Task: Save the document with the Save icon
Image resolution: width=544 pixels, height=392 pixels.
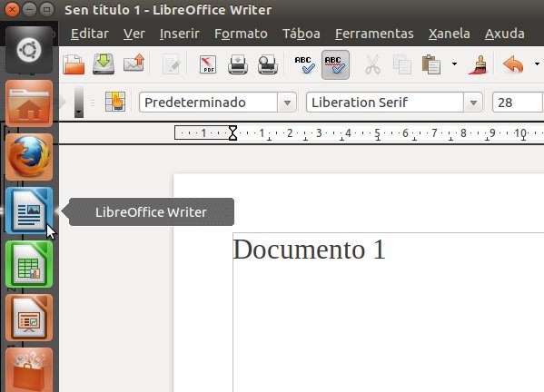Action: [104, 64]
